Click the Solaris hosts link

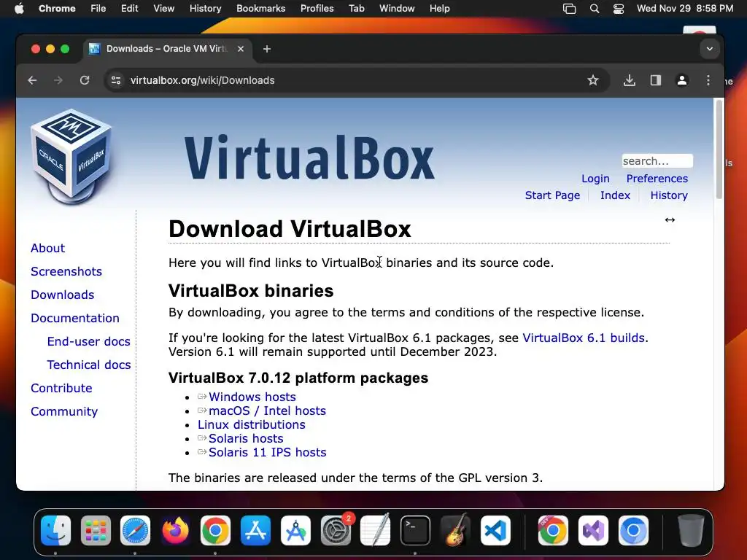246,438
